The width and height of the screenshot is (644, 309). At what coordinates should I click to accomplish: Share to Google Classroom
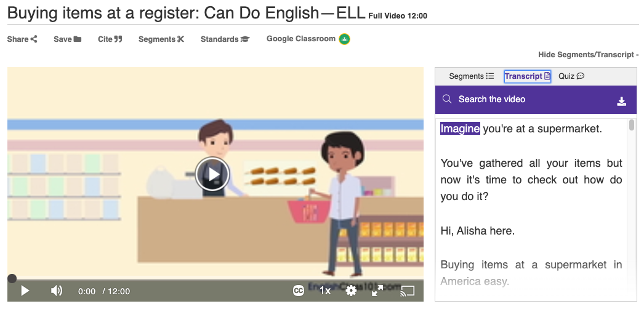[x=308, y=39]
